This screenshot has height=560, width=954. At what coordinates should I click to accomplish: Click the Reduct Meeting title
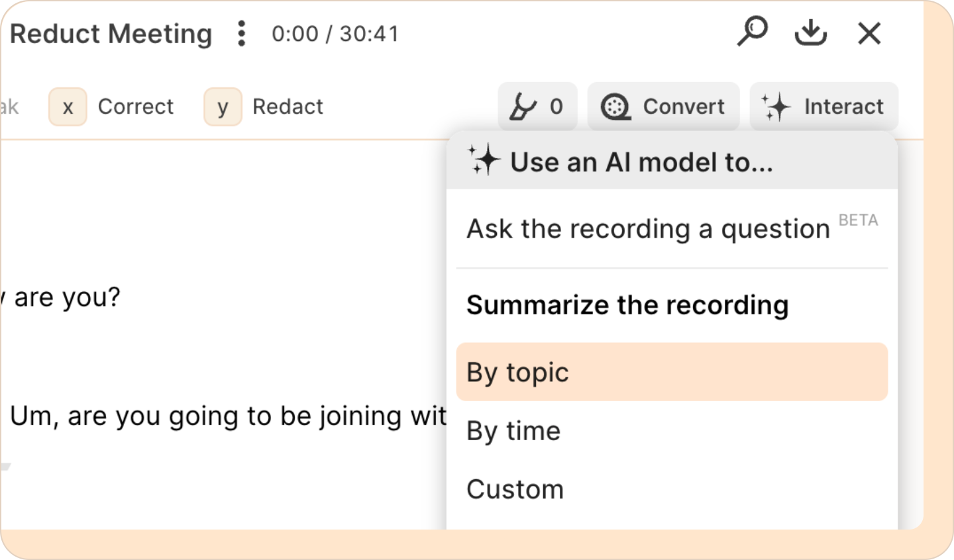point(111,34)
